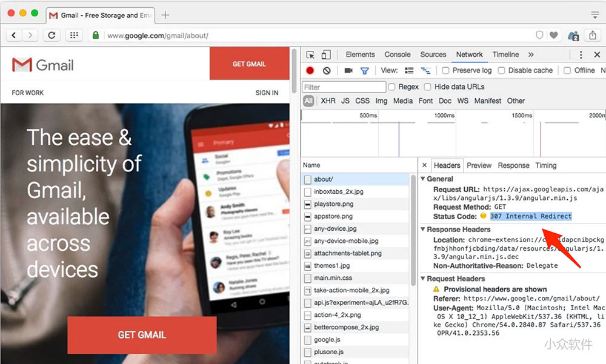Switch to the Timeline tab

tap(505, 55)
